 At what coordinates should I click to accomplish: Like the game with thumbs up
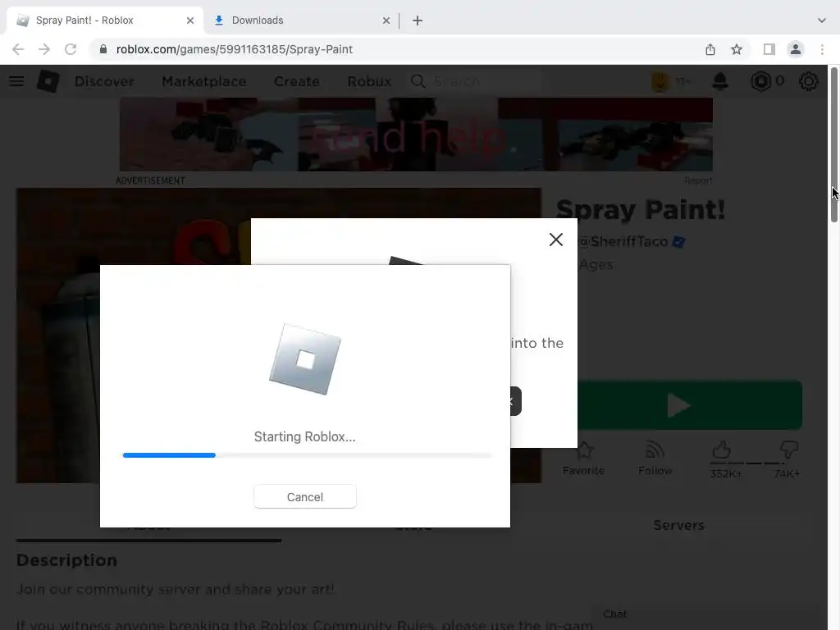tap(722, 450)
